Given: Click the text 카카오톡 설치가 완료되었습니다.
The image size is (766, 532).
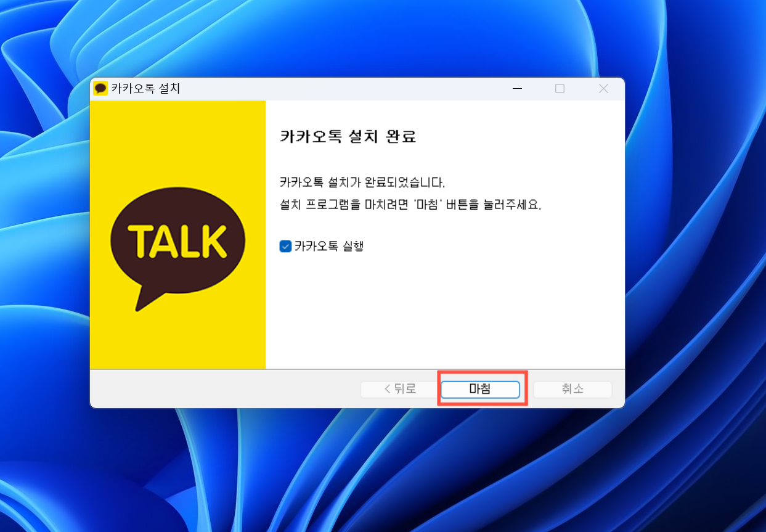Looking at the screenshot, I should (x=362, y=182).
